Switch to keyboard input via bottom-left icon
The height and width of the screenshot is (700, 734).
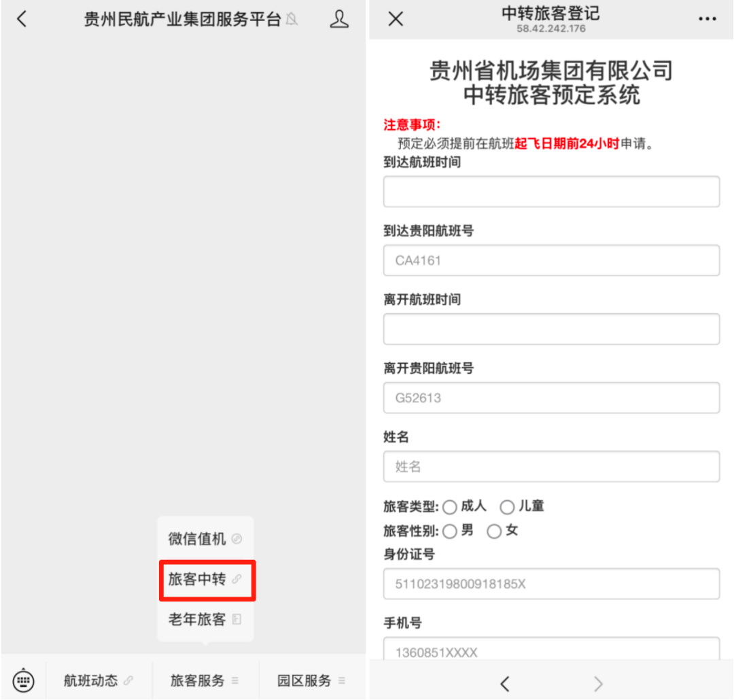point(23,680)
